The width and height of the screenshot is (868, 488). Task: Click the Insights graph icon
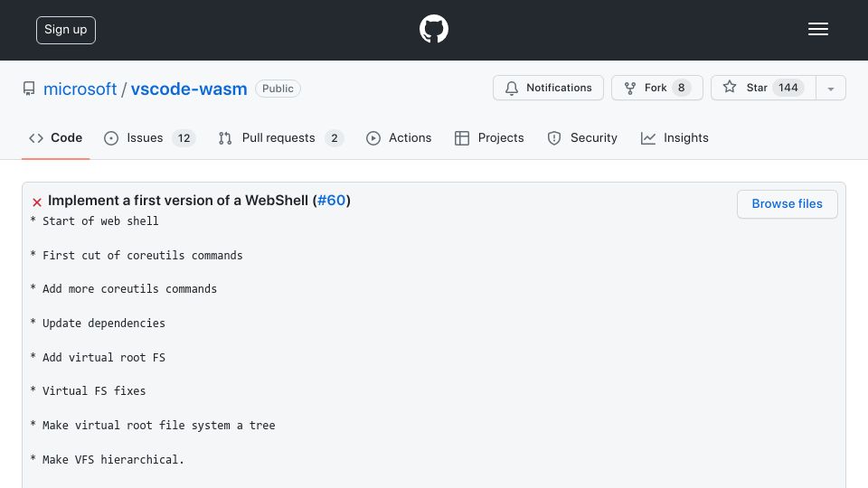click(x=647, y=138)
